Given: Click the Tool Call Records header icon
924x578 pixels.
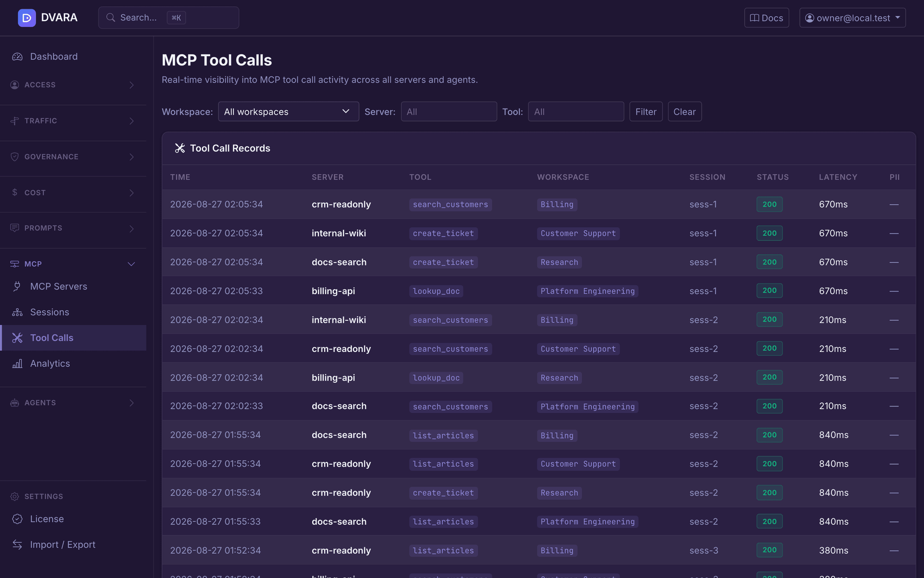Looking at the screenshot, I should (180, 148).
